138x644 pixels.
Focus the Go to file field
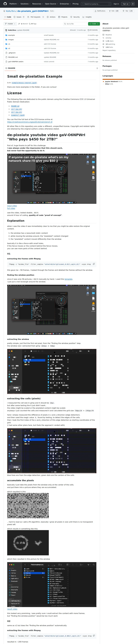[x=75, y=24]
